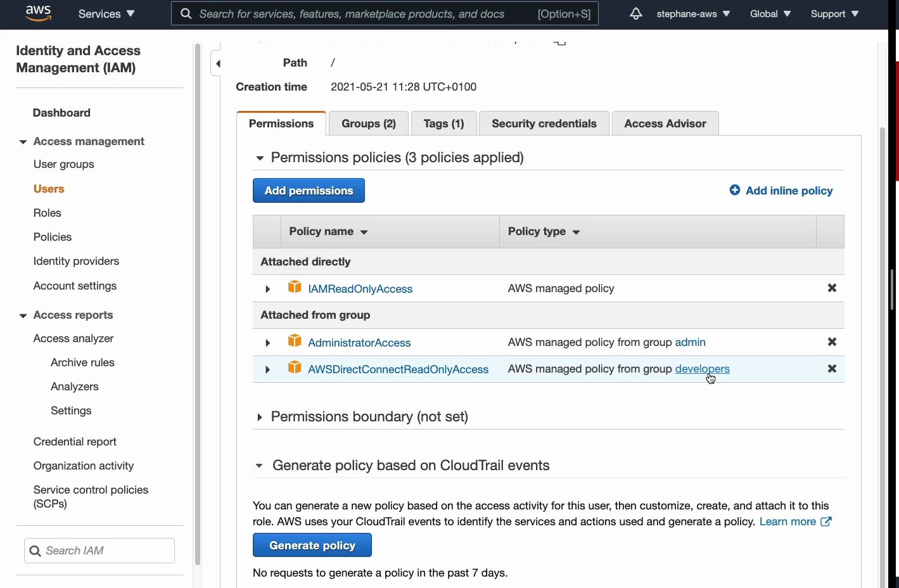Open Account settings in the sidebar
Viewport: 899px width, 588px height.
[x=75, y=286]
